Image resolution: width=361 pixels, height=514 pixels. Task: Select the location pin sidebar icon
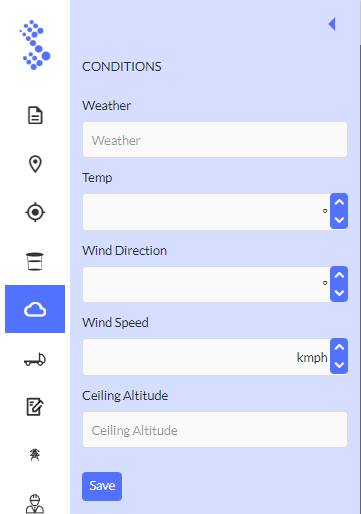[35, 164]
